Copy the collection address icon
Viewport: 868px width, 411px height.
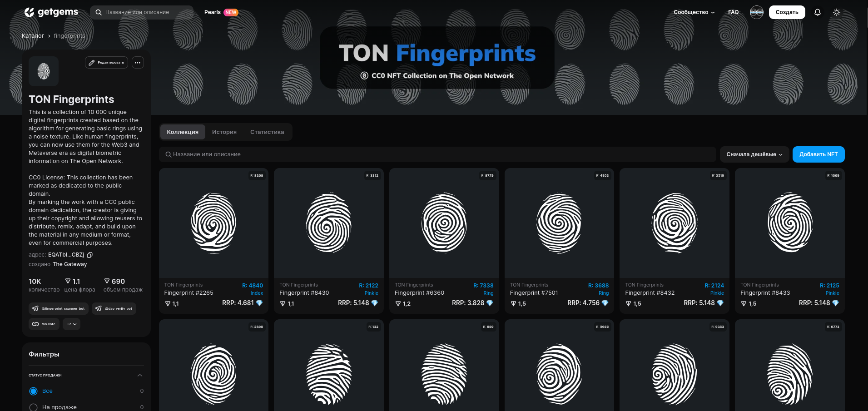pos(90,255)
